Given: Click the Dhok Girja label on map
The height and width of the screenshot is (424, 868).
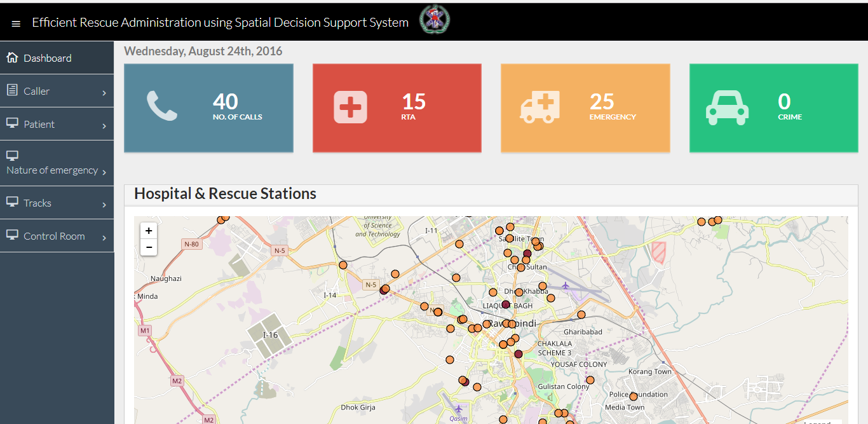Looking at the screenshot, I should tap(358, 407).
